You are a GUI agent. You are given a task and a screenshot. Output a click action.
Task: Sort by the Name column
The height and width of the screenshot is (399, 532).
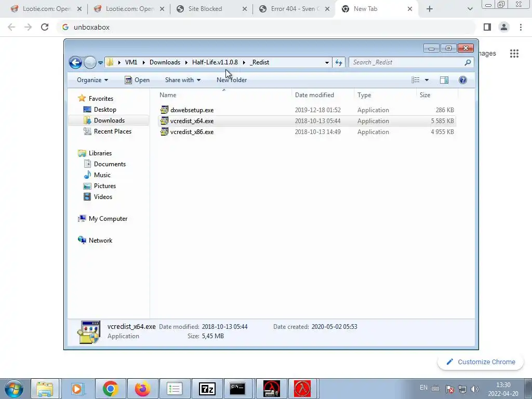point(224,95)
